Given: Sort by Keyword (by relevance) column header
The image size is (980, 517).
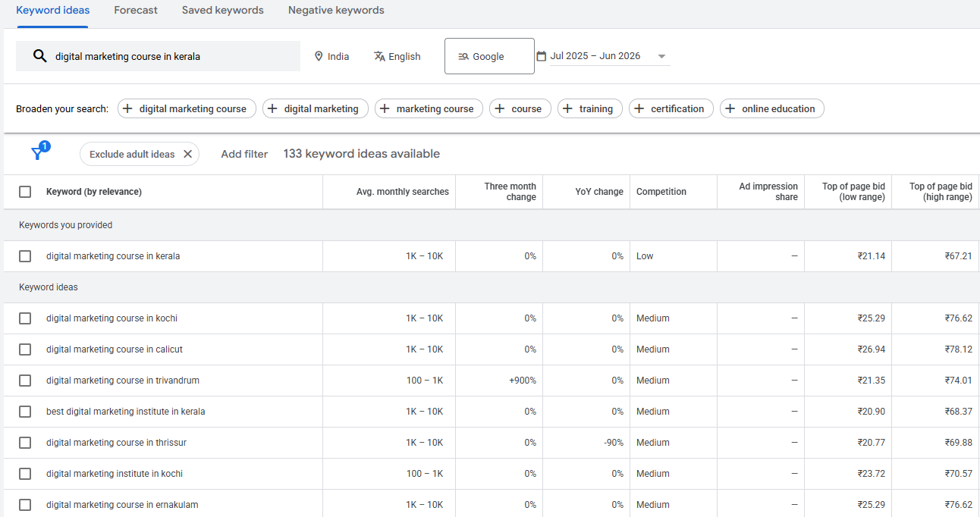Looking at the screenshot, I should [x=94, y=192].
